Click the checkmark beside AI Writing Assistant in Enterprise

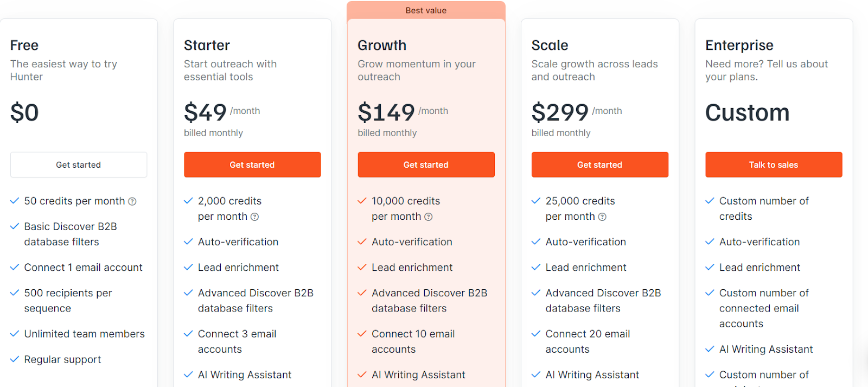tap(709, 349)
